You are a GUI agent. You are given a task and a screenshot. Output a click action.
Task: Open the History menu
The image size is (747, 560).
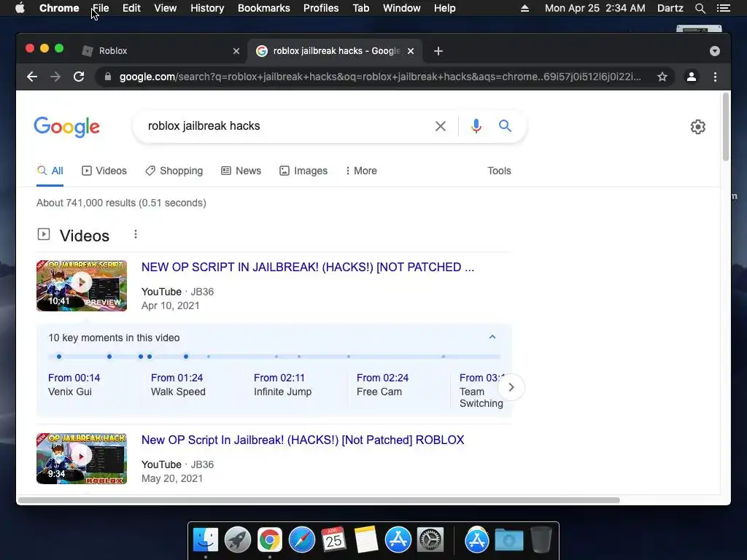[207, 8]
